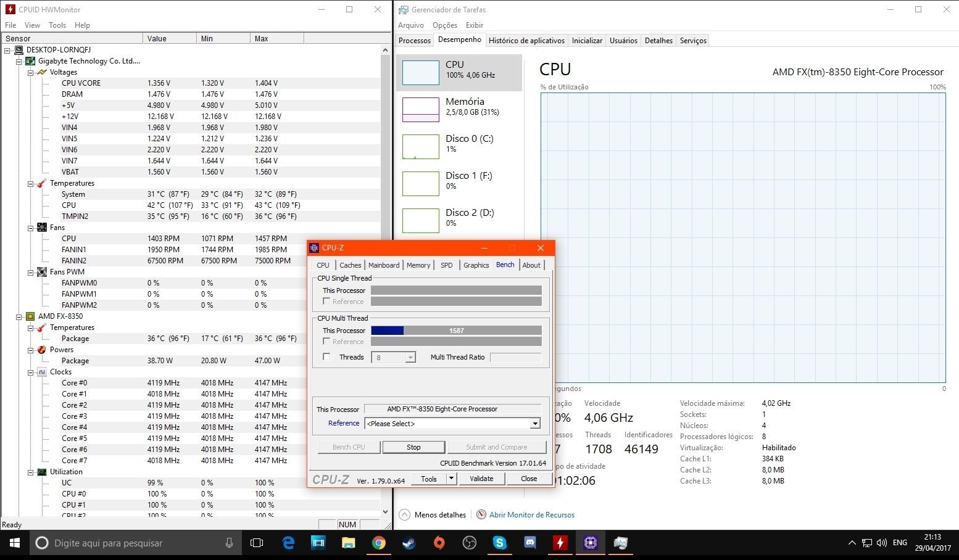959x560 pixels.
Task: Show hidden system tray icons
Action: click(852, 543)
